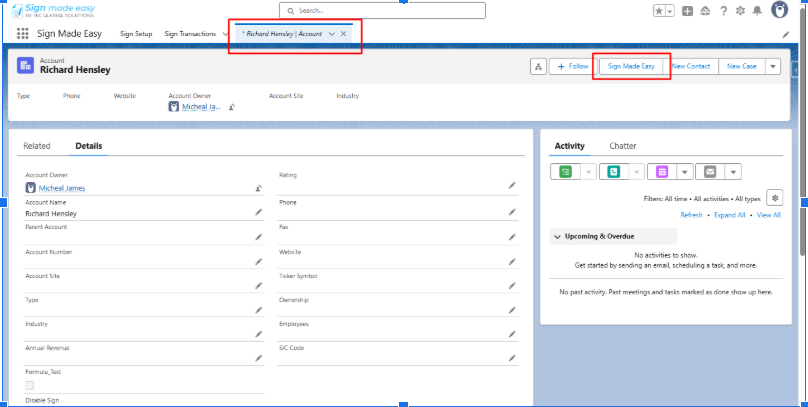The height and width of the screenshot is (407, 808).
Task: Open activity timeline filter settings gear
Action: click(774, 198)
